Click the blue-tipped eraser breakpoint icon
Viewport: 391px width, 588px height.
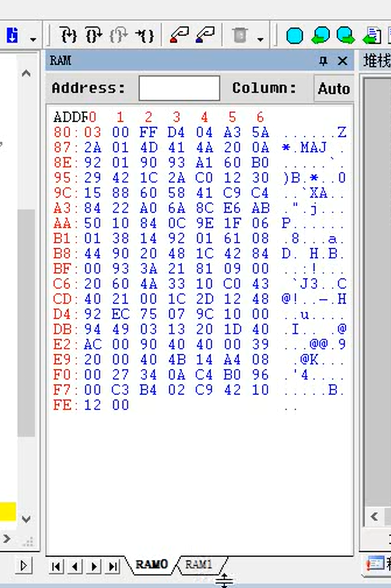pos(205,34)
